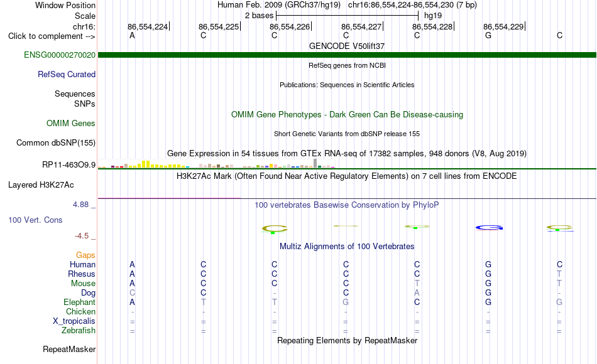The image size is (597, 364).
Task: Click the Mouse species row label
Action: [83, 284]
